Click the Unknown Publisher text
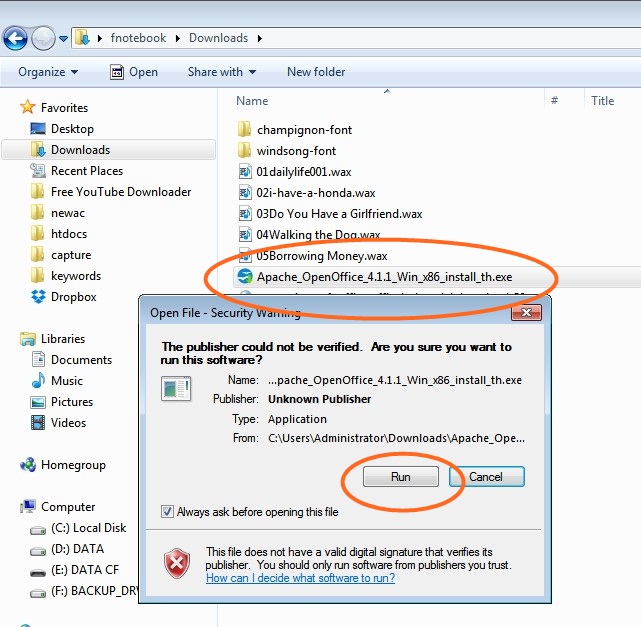This screenshot has height=627, width=641. click(319, 399)
